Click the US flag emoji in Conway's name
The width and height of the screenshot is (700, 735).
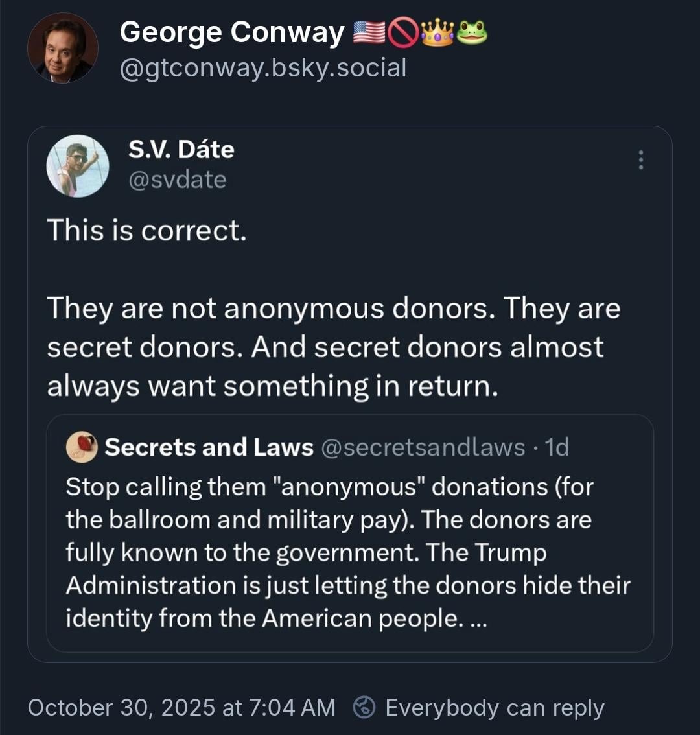coord(369,33)
